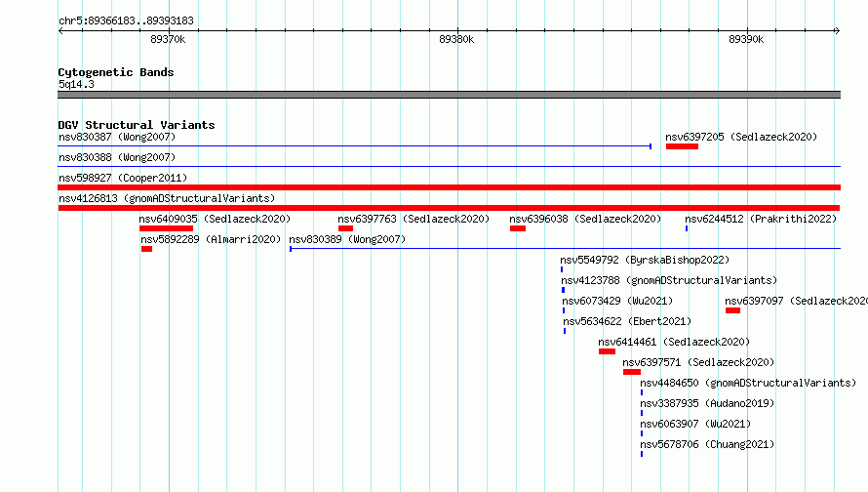Click the red bar under nsv6397571
Screen dimensions: 868x492
pyautogui.click(x=632, y=372)
